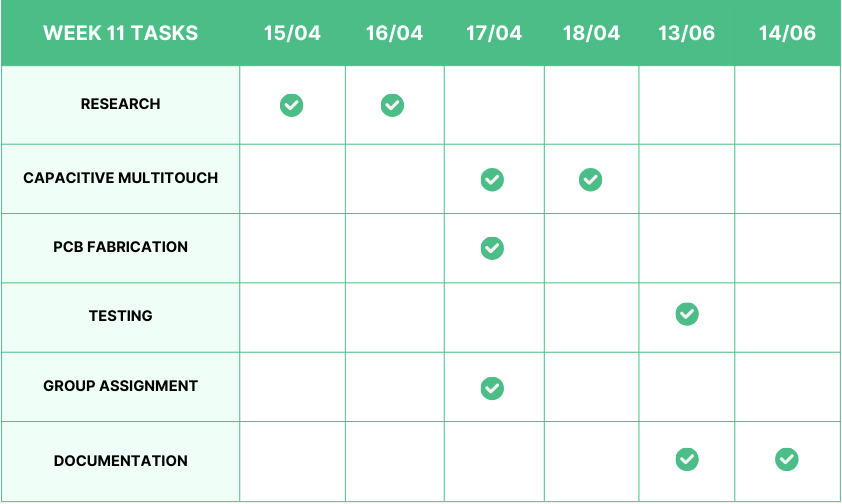Select the 15/04 column header

click(x=292, y=33)
